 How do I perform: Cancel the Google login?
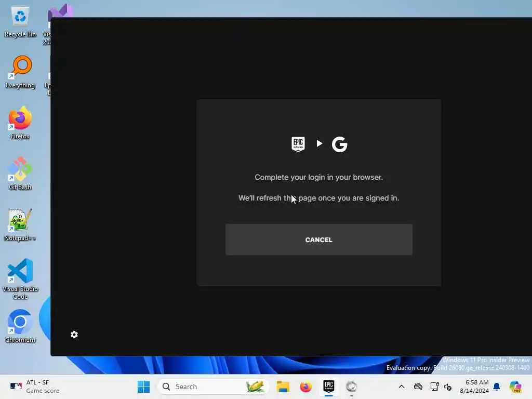(318, 240)
